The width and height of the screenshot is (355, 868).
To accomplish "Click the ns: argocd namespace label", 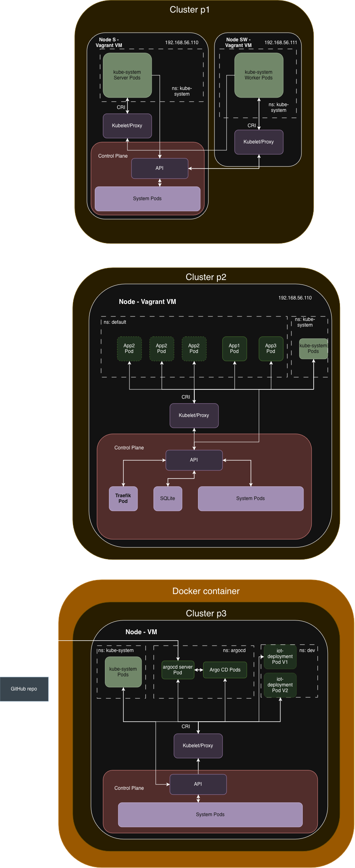I will (234, 650).
